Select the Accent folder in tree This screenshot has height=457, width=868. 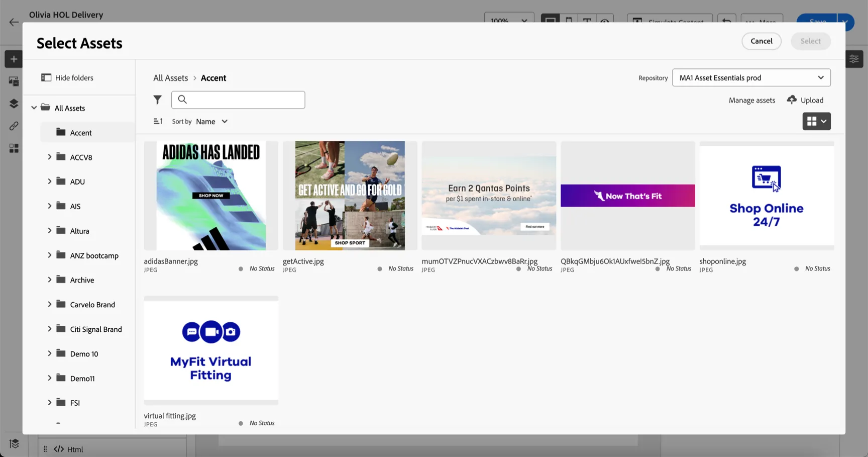pos(87,132)
